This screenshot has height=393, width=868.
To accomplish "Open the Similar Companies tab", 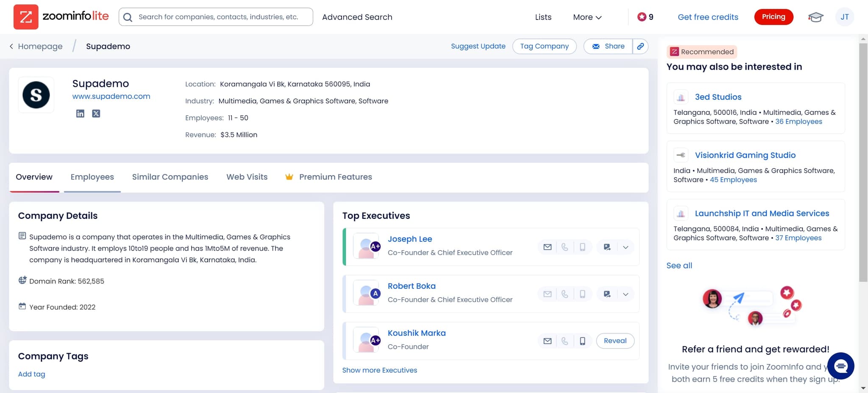I will (170, 177).
